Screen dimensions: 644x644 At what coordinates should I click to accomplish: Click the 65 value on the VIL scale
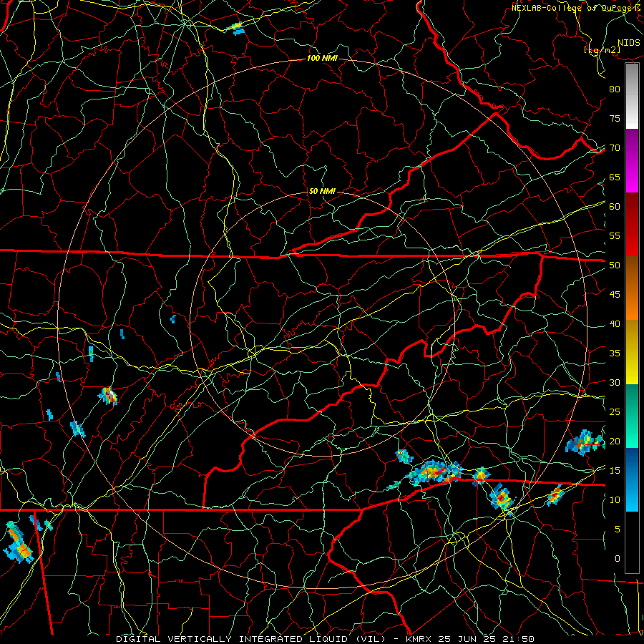(x=615, y=177)
